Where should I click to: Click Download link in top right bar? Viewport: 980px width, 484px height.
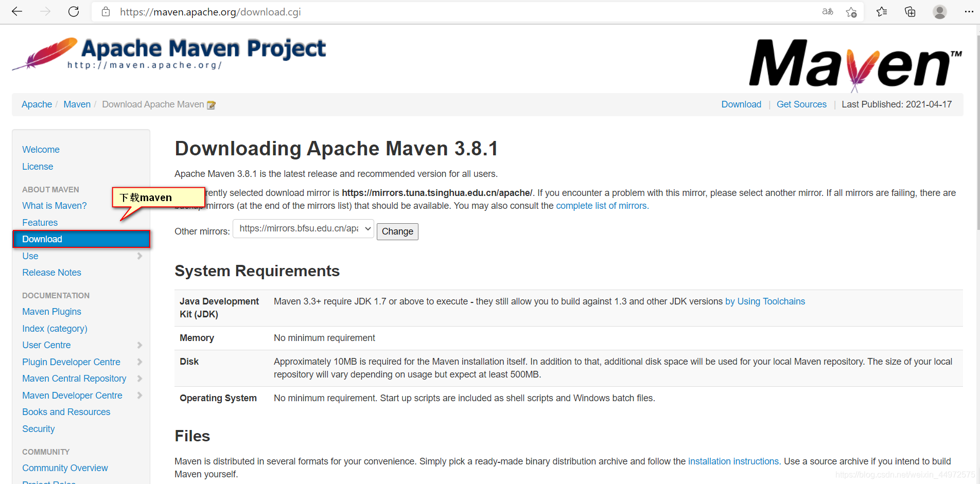click(x=741, y=104)
